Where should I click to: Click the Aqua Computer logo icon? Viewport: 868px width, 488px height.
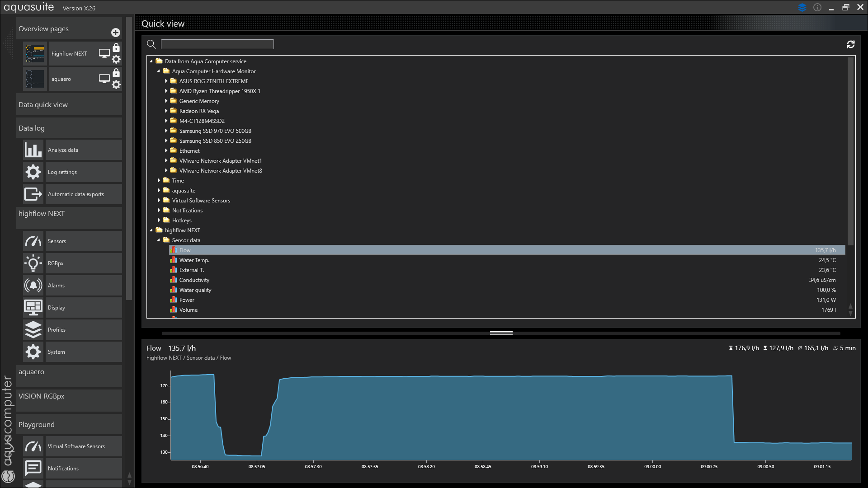tap(8, 476)
